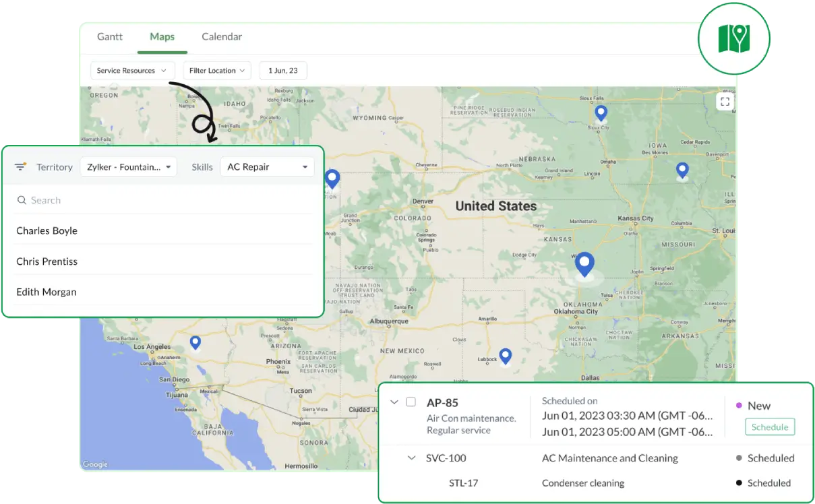Open the Skills AC Repair dropdown
This screenshot has width=815, height=504.
[267, 167]
